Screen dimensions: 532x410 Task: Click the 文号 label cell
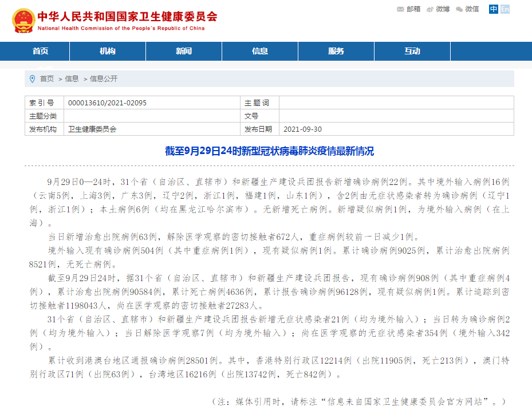pos(259,116)
